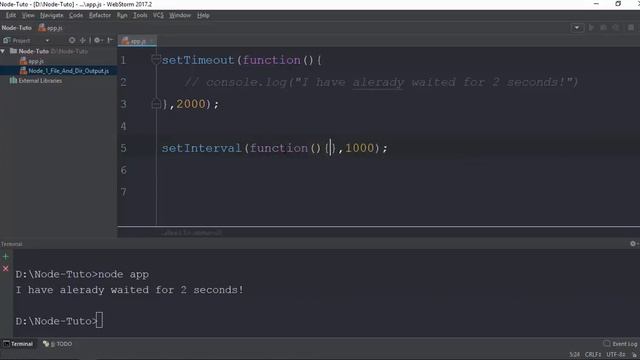Minimize the WebStorm window

click(596, 4)
